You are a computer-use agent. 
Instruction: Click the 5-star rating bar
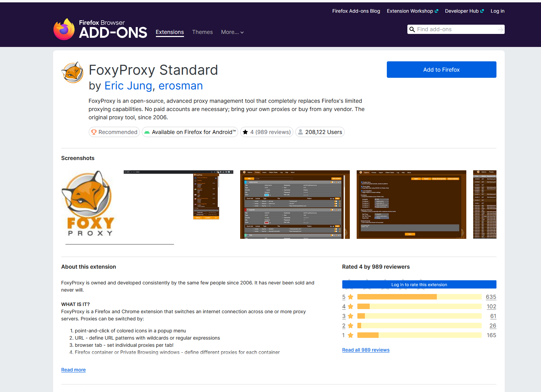click(x=419, y=297)
